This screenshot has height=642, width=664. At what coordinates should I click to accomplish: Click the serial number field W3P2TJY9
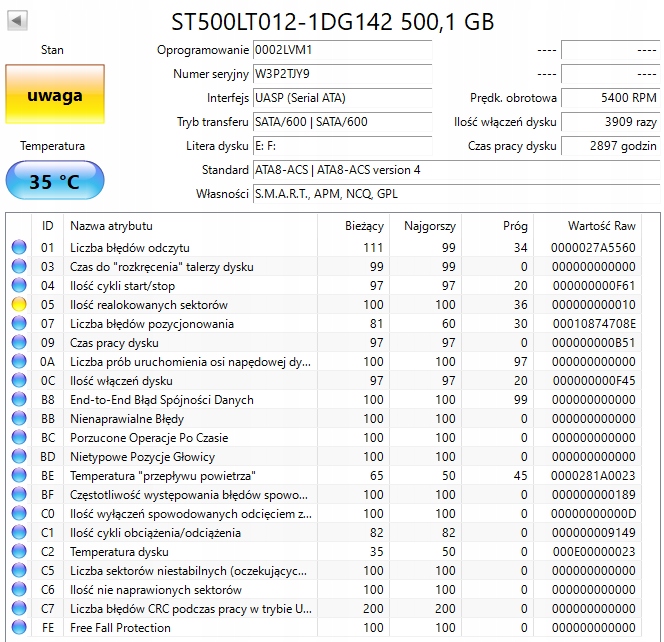[x=341, y=74]
